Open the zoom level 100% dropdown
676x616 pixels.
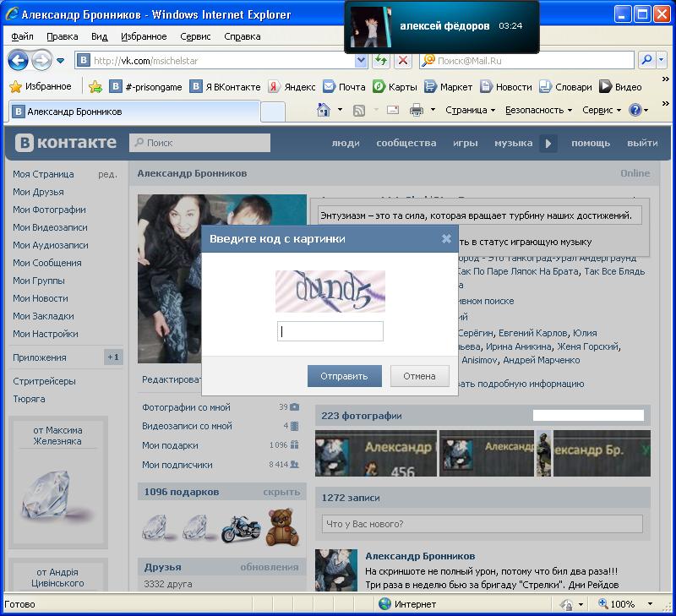(x=650, y=604)
